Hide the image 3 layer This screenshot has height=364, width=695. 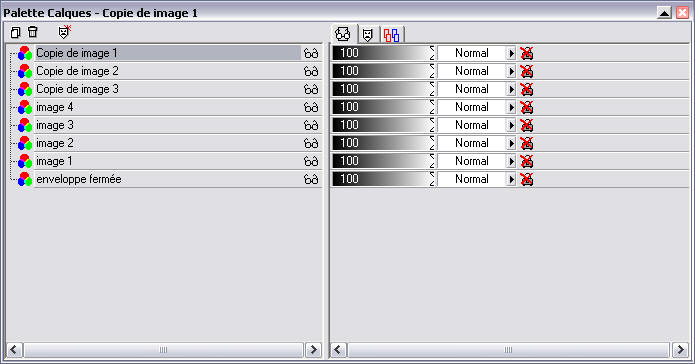point(311,125)
